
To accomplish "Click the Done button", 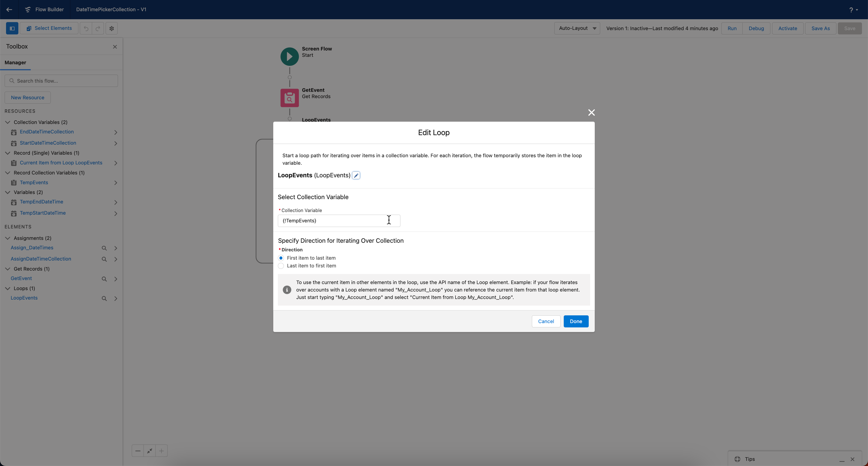I will pos(576,321).
